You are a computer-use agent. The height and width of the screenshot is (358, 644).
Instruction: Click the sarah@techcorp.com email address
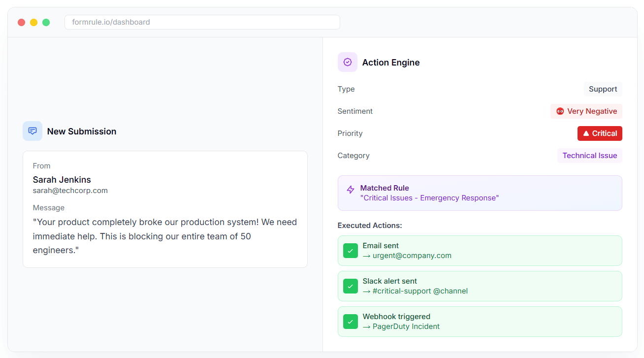click(70, 191)
